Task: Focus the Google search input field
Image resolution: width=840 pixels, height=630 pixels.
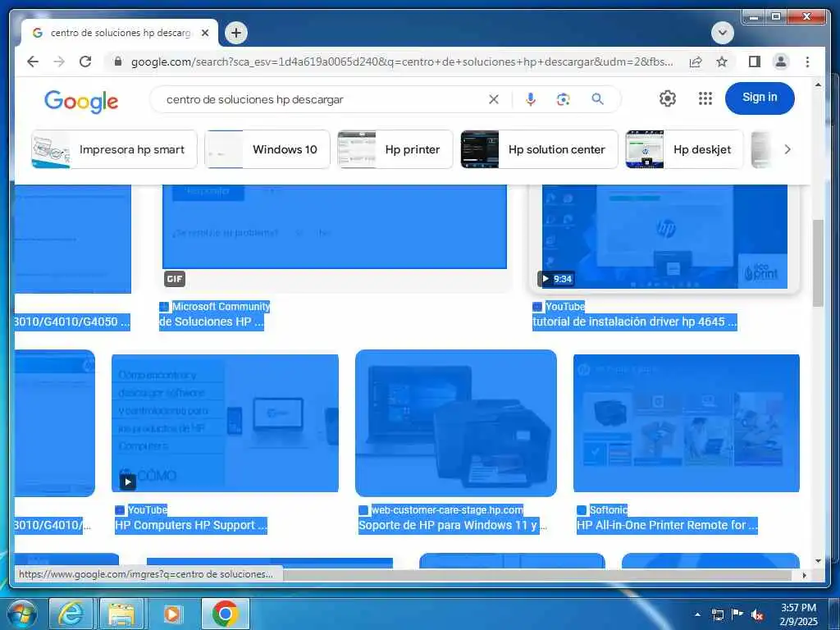Action: click(322, 99)
